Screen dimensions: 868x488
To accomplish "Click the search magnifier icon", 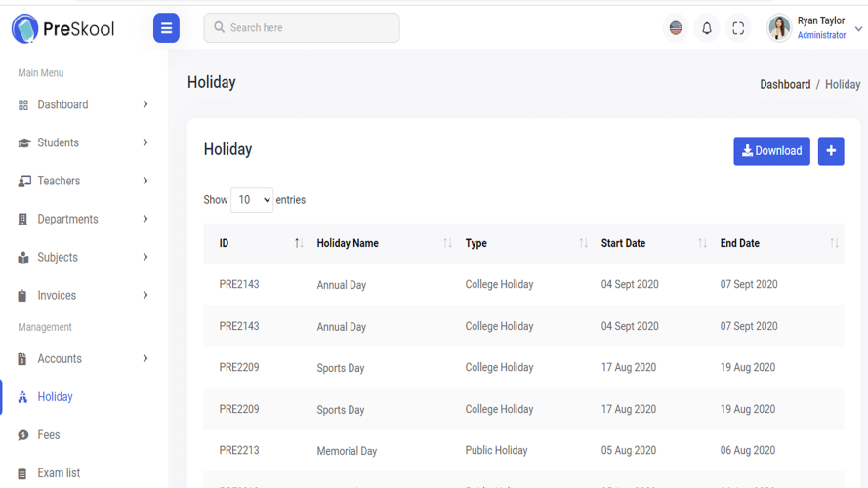I will pyautogui.click(x=220, y=27).
